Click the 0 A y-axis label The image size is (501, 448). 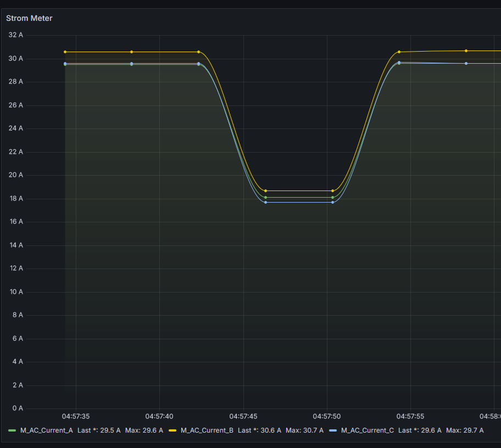tap(18, 408)
